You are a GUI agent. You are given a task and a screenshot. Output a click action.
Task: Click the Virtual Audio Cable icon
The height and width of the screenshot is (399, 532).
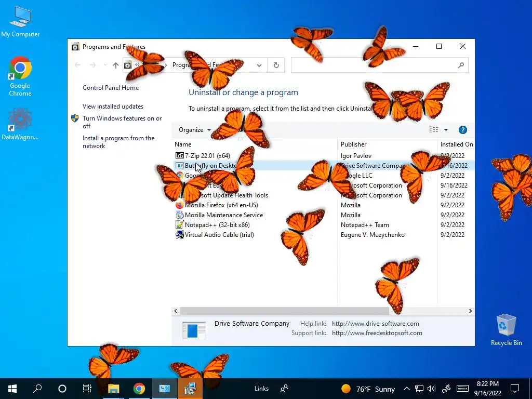click(179, 234)
